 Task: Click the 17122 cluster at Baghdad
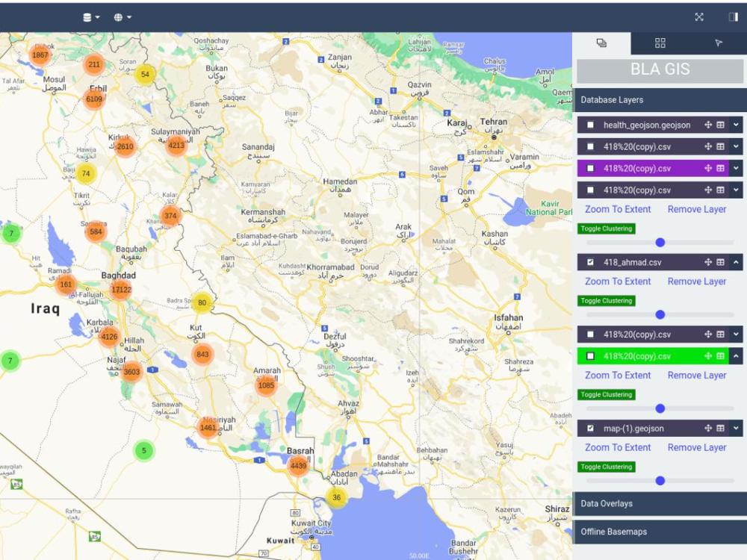pos(121,290)
